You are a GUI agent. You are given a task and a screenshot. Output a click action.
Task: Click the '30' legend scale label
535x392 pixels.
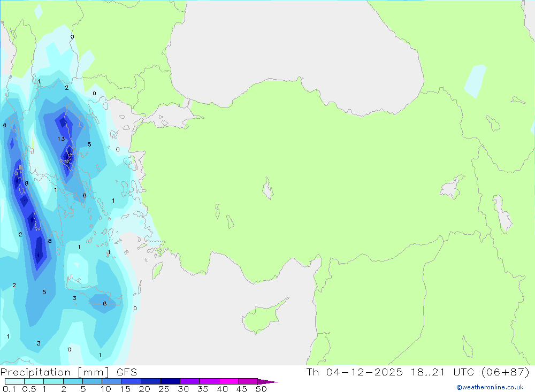(184, 389)
